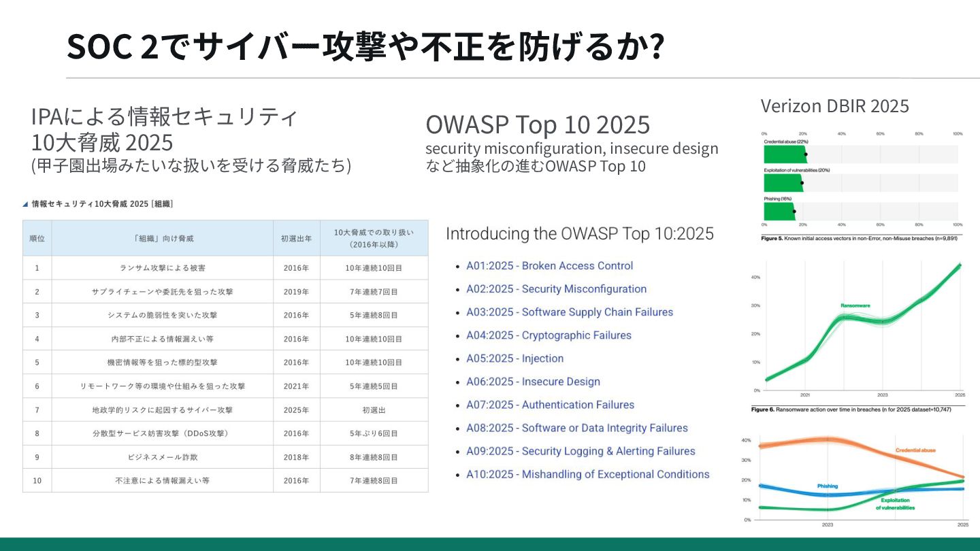Click the 順位 column header

click(37, 238)
